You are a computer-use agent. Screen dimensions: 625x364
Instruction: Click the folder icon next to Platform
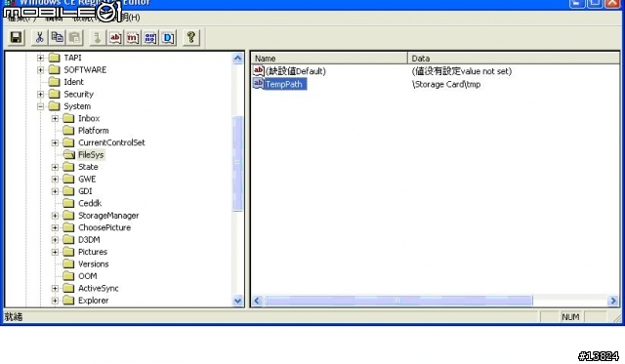[x=68, y=130]
